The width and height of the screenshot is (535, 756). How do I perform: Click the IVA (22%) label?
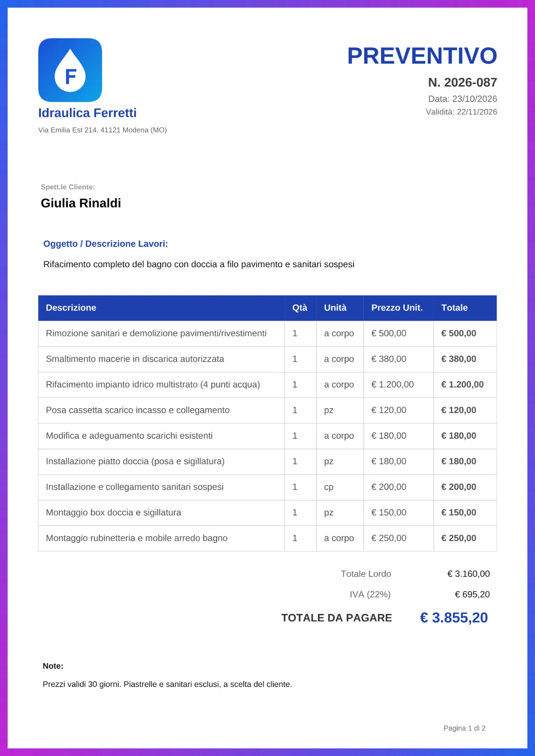pyautogui.click(x=370, y=594)
